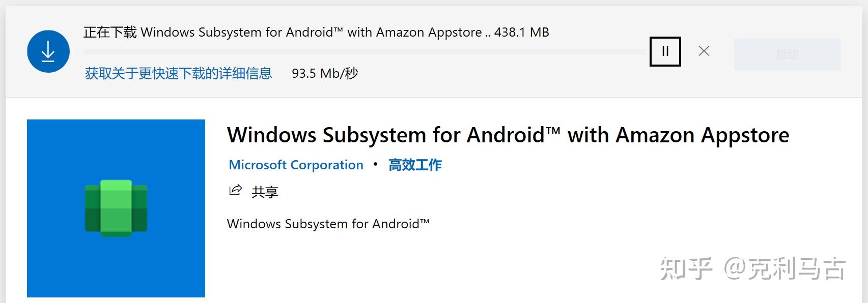Click the share arrow icon
The width and height of the screenshot is (868, 303).
[235, 191]
